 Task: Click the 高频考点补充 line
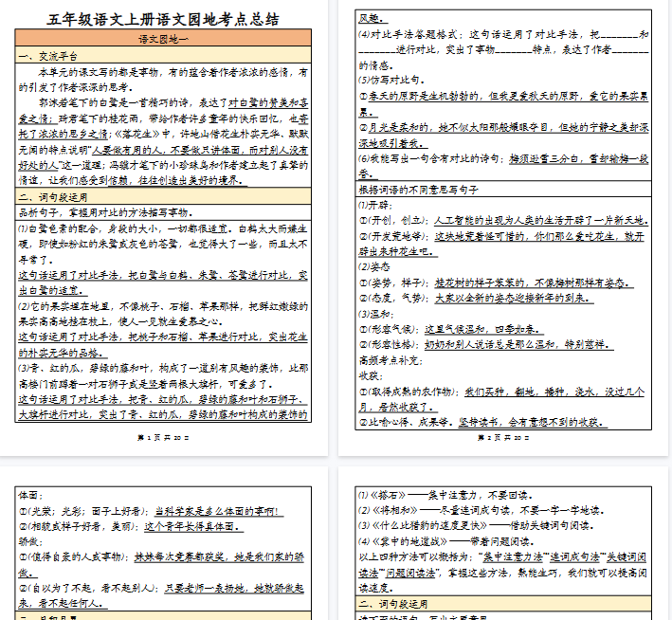[390, 360]
